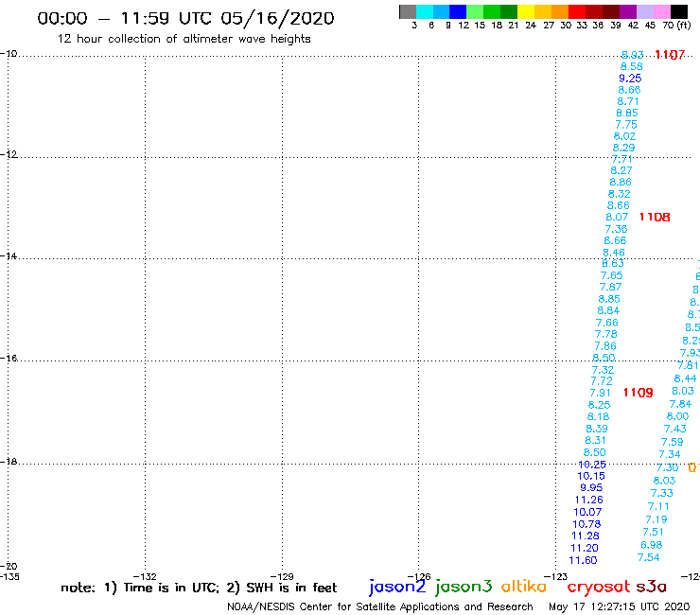Click the 7.65 wave height value
700x615 pixels.
(612, 275)
